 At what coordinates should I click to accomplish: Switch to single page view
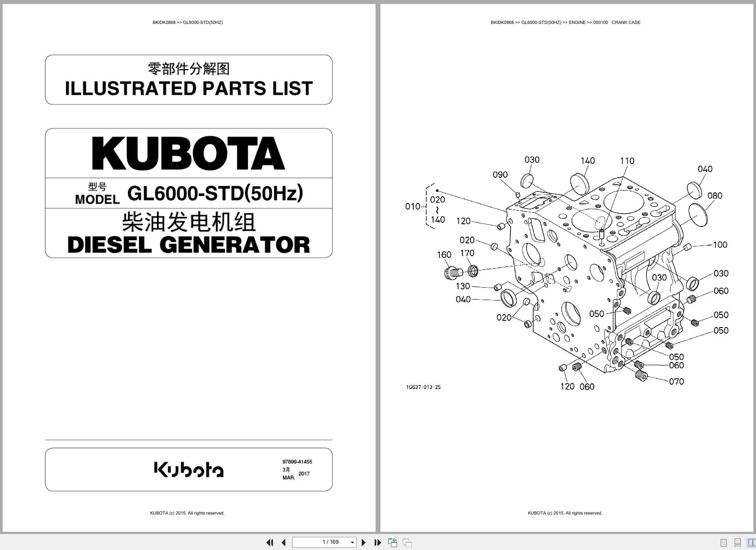724,542
